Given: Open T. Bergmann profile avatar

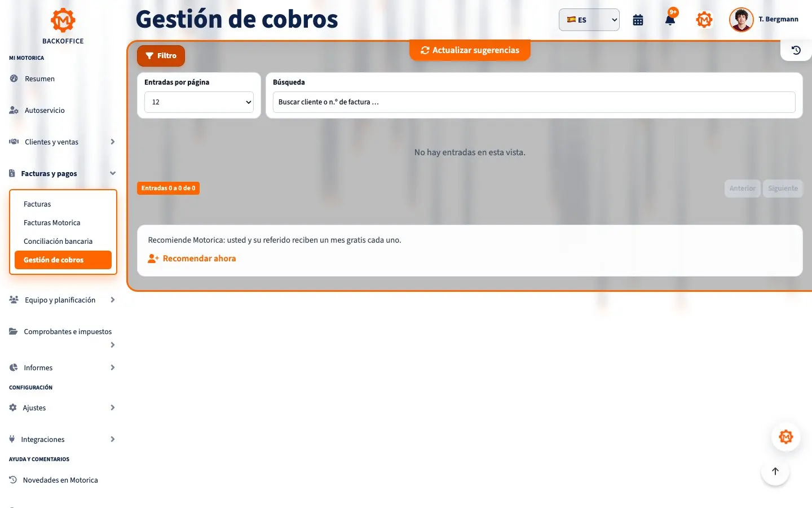Looking at the screenshot, I should tap(741, 20).
